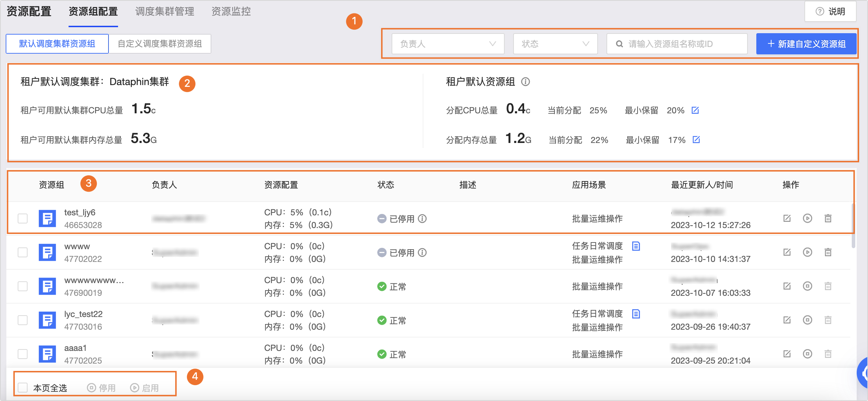
Task: Select 默认调度集群资源组 tab
Action: click(57, 44)
